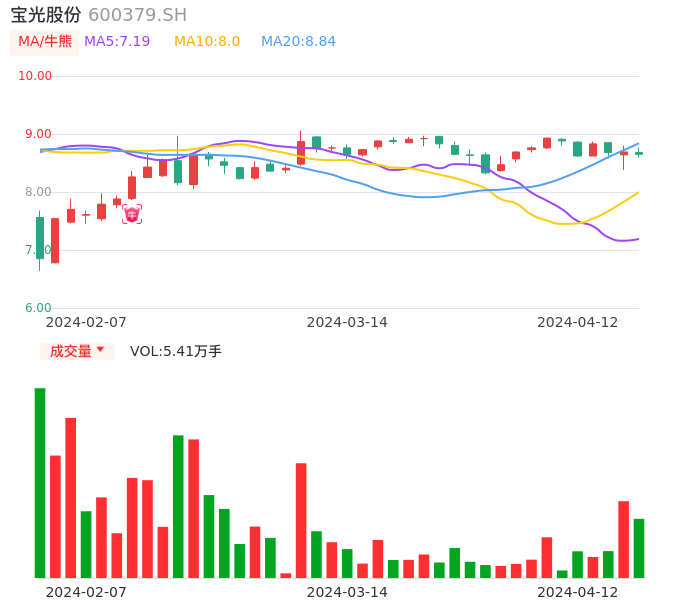
Task: Click the last red volume bar on right
Action: 623,539
